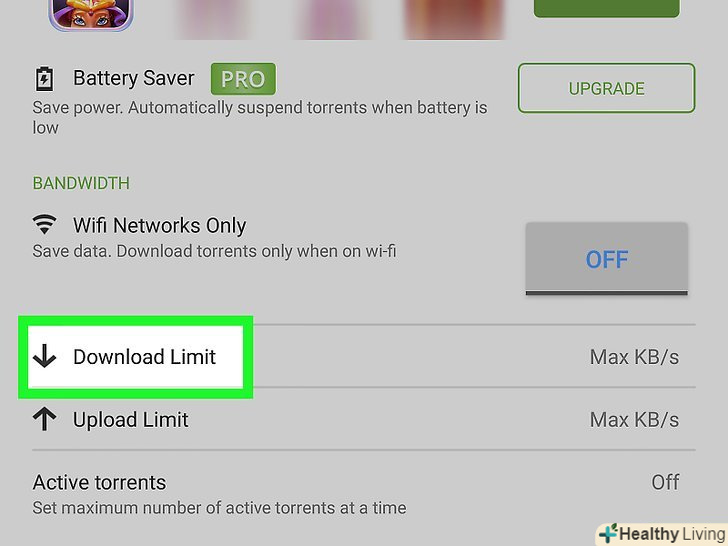Tap the download arrow icon
The image size is (728, 546).
pyautogui.click(x=45, y=356)
